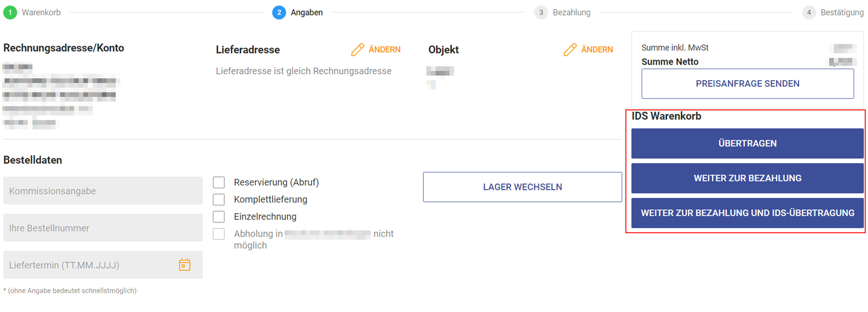The image size is (868, 312).
Task: Check the Einzelrechnung option
Action: 219,217
